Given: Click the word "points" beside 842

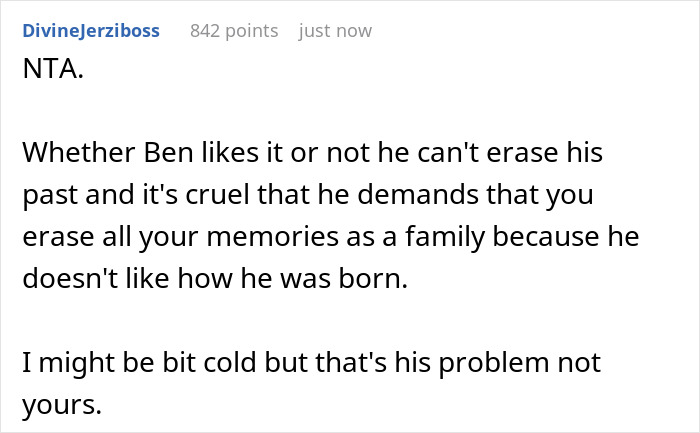Looking at the screenshot, I should [x=251, y=31].
